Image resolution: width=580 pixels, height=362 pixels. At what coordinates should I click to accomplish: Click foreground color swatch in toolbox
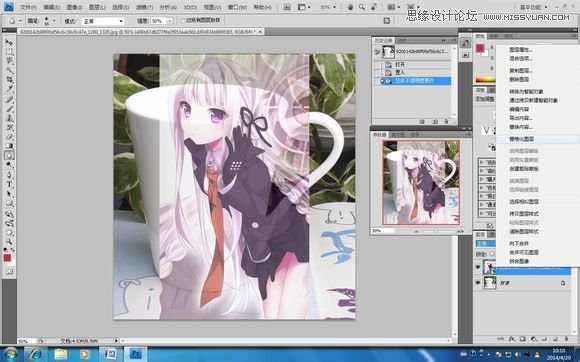click(x=7, y=258)
